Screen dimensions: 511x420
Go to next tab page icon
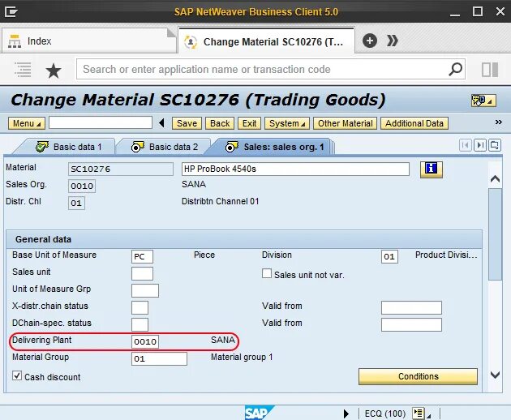(480, 145)
